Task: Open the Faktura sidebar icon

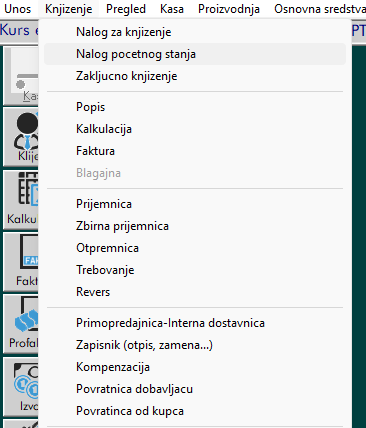Action: 21,262
